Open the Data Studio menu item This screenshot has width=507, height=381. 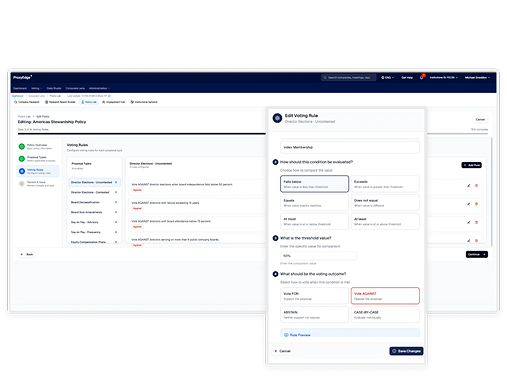tap(54, 88)
